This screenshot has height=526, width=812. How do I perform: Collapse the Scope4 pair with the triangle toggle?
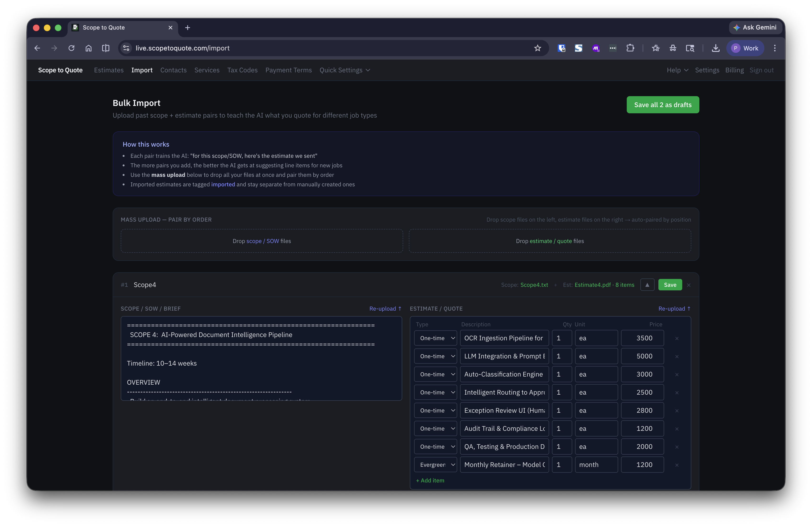[x=647, y=285]
